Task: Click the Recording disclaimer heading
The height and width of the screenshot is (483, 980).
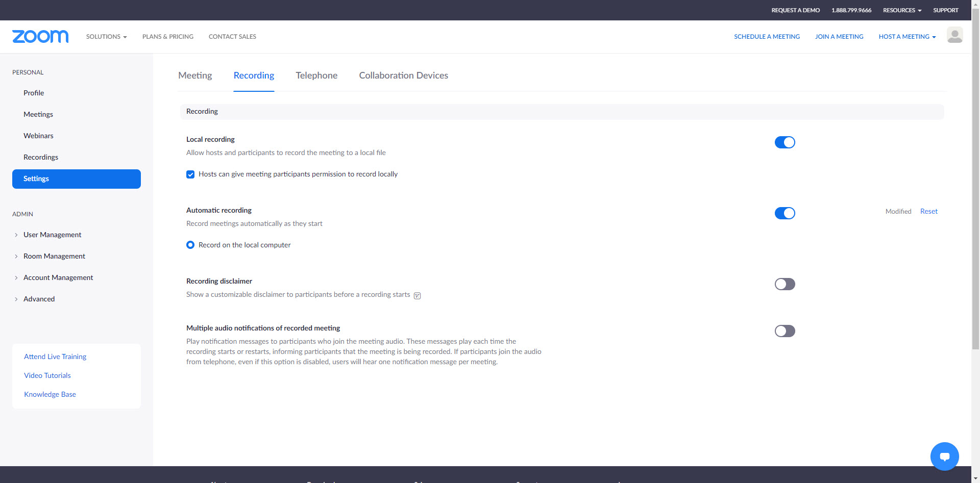Action: click(x=219, y=281)
